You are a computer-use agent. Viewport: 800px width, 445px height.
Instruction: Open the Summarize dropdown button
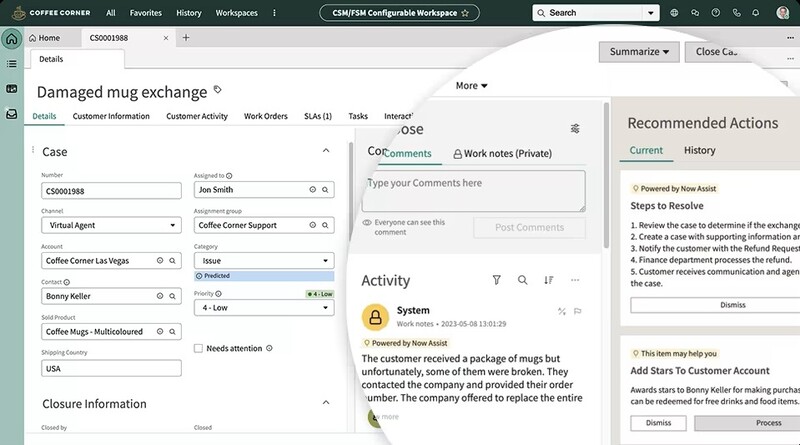639,52
